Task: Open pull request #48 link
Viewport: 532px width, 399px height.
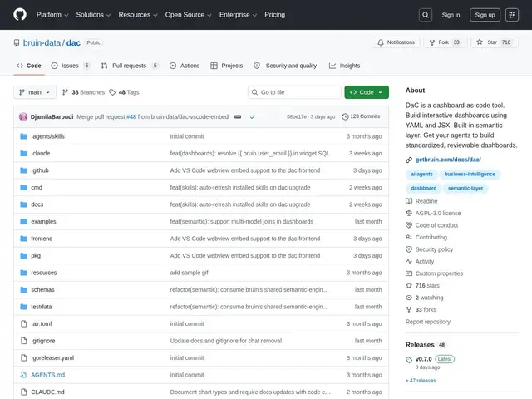Action: pyautogui.click(x=131, y=116)
